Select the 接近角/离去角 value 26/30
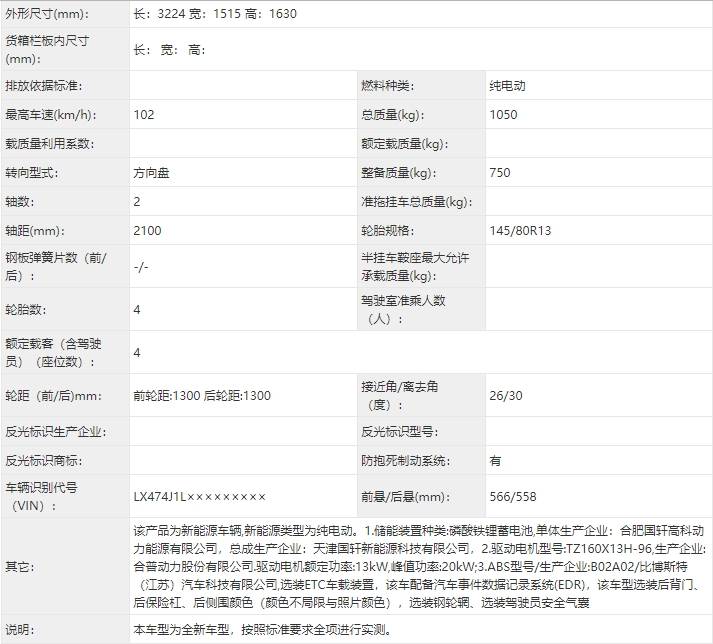713x644 pixels. [x=506, y=396]
